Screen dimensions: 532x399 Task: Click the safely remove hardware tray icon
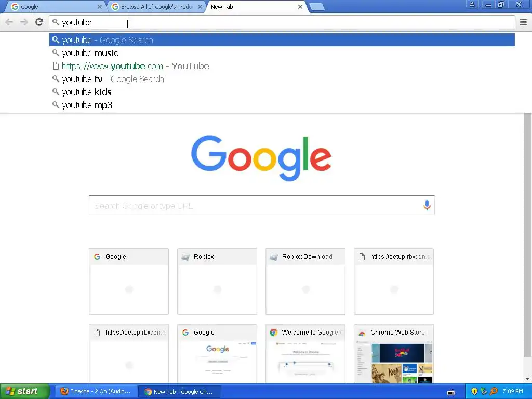pos(484,392)
